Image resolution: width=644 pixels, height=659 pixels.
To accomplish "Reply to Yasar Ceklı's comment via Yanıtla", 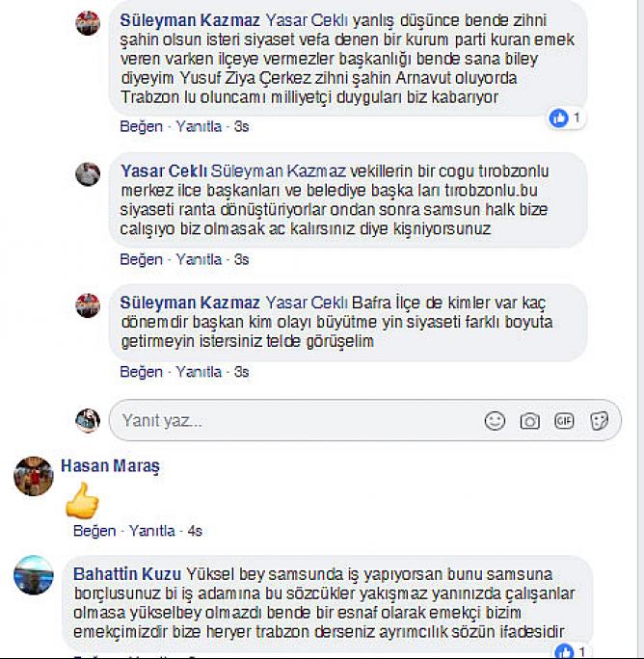I will pyautogui.click(x=199, y=259).
